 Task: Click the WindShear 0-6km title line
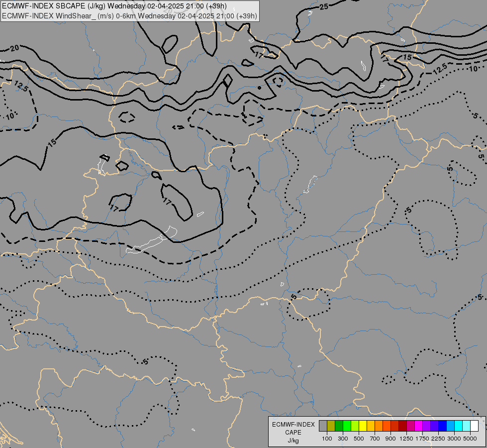[x=129, y=16]
